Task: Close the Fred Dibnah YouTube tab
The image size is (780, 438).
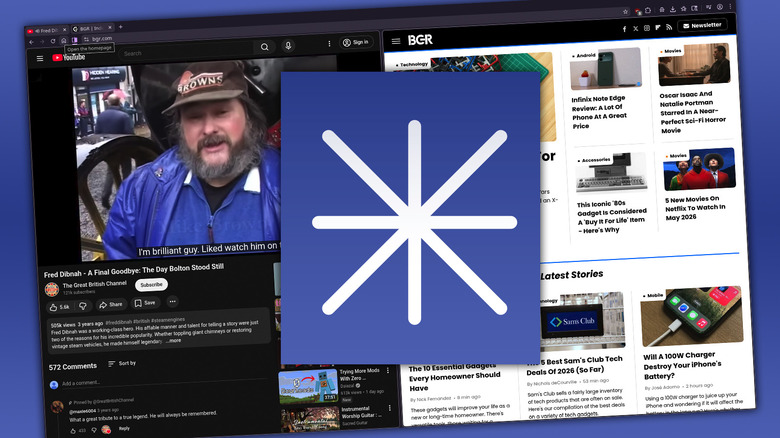Action: pyautogui.click(x=64, y=30)
